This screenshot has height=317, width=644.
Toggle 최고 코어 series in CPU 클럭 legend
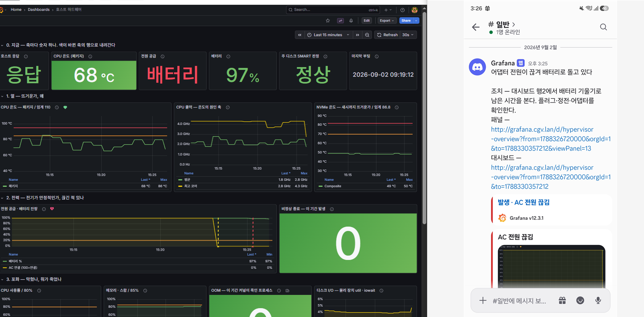click(190, 186)
